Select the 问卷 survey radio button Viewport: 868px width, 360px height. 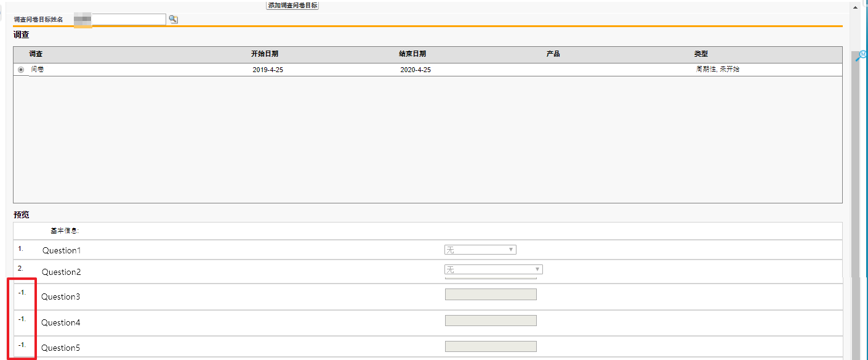click(x=21, y=70)
